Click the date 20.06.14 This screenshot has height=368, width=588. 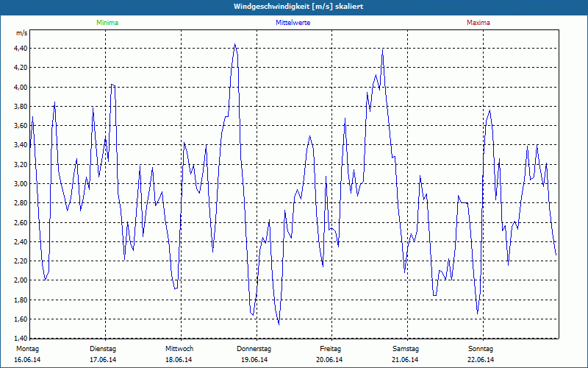(329, 360)
